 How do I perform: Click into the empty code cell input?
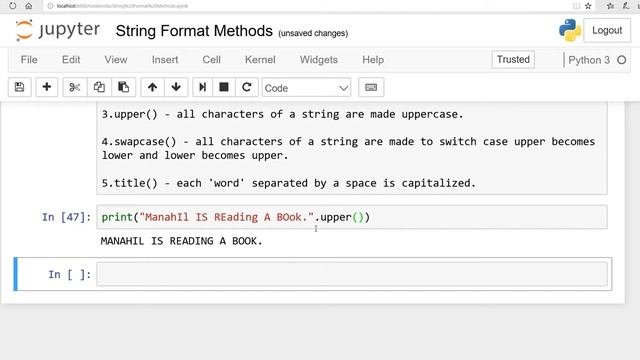tap(352, 274)
